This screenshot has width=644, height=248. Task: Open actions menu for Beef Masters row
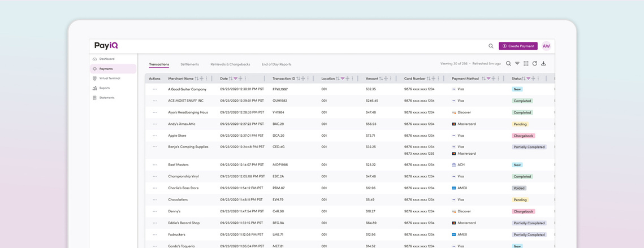point(155,164)
